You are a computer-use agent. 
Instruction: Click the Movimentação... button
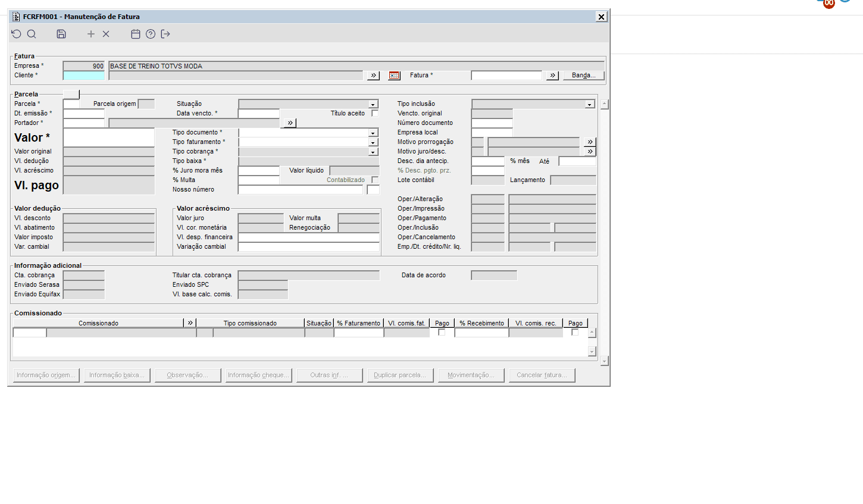pyautogui.click(x=471, y=375)
